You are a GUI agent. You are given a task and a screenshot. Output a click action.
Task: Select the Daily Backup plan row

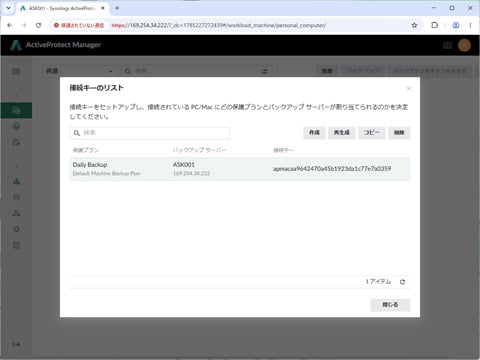[x=240, y=169]
